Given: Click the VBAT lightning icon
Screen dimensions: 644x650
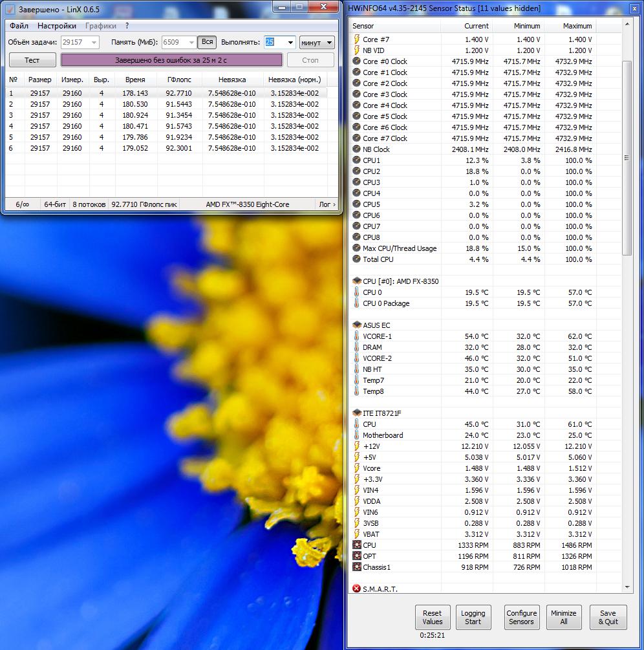Looking at the screenshot, I should tap(356, 534).
